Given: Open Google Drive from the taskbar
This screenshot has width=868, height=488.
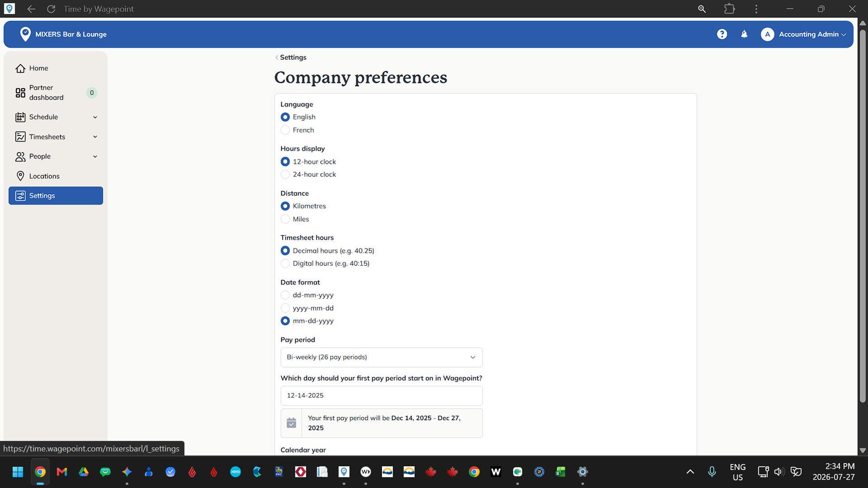Looking at the screenshot, I should pos(84,472).
